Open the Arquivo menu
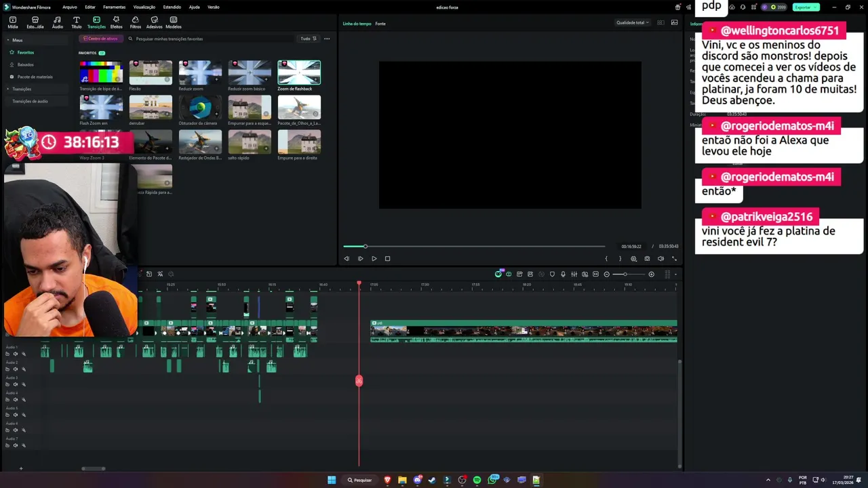 70,7
